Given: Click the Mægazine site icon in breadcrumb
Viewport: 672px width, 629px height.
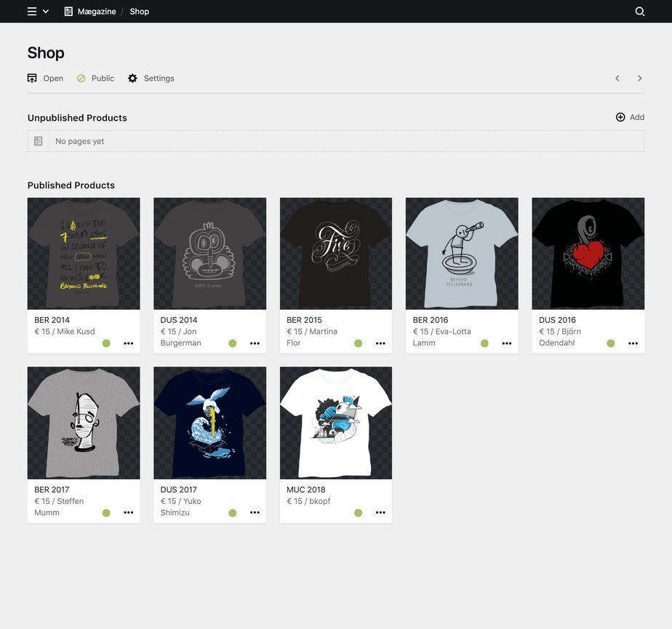Looking at the screenshot, I should (x=68, y=12).
